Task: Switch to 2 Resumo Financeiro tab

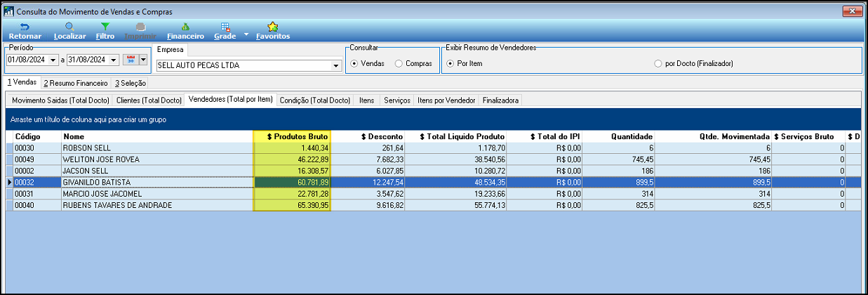Action: point(76,83)
